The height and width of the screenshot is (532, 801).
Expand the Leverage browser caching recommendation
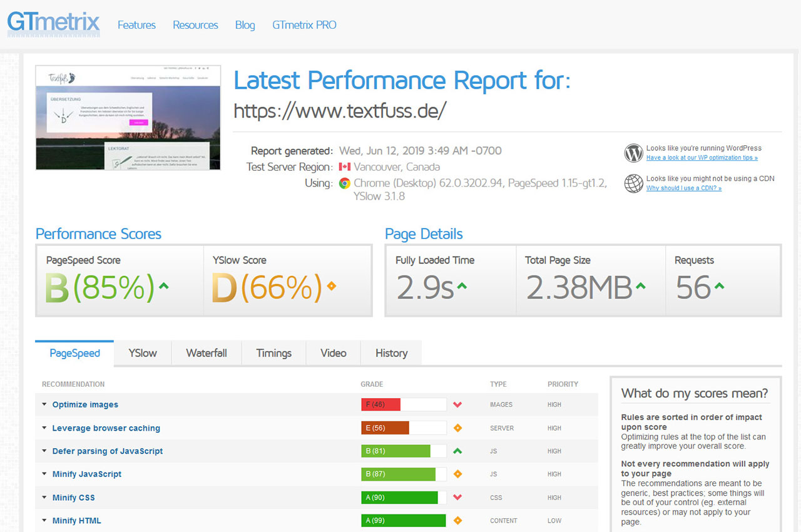(x=106, y=428)
